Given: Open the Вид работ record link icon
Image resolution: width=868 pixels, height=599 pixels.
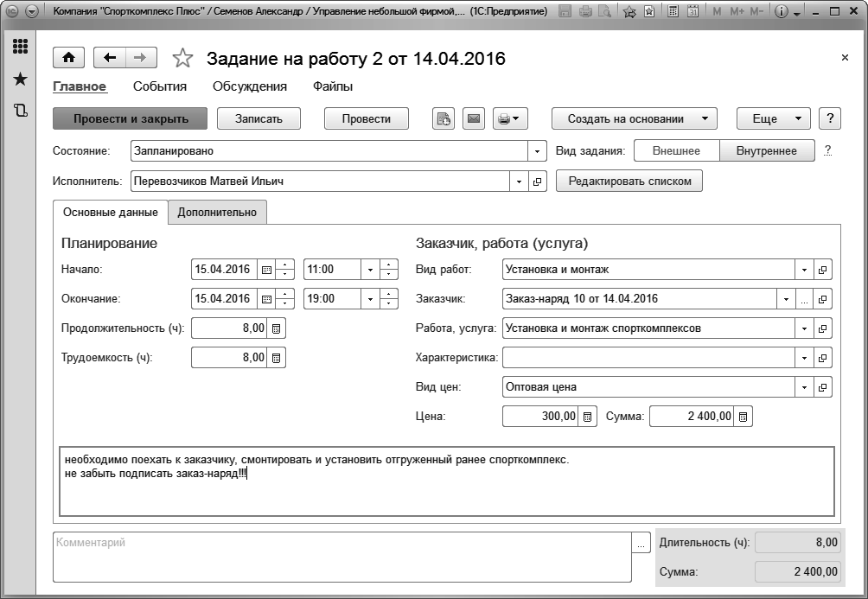Looking at the screenshot, I should tap(822, 270).
